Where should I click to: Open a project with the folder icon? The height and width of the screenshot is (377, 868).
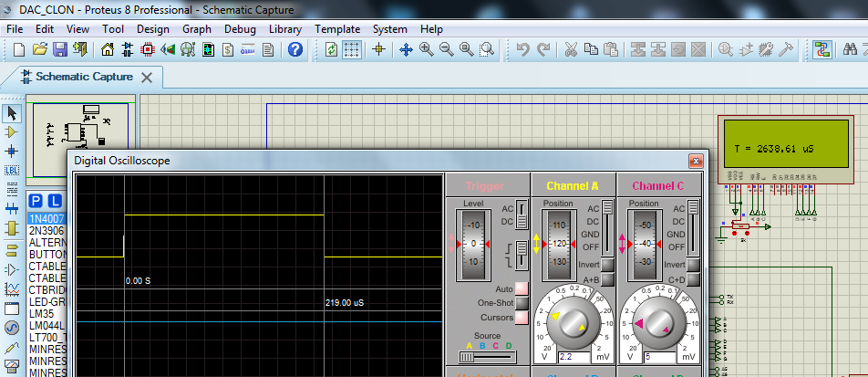click(x=39, y=50)
